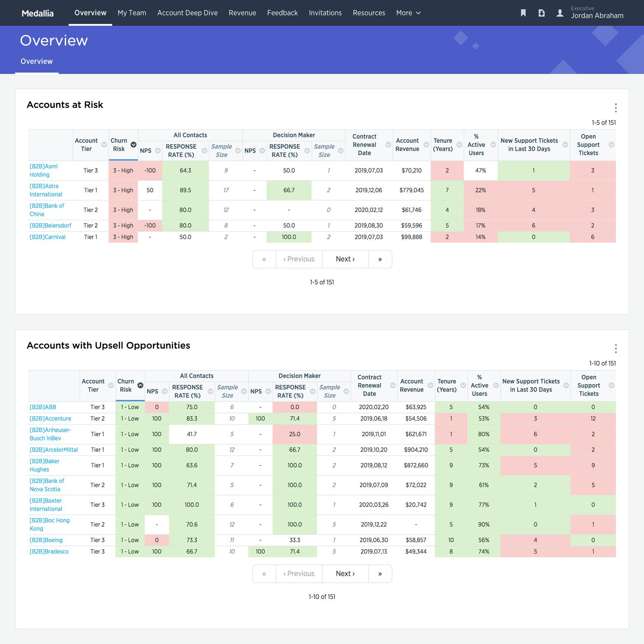The width and height of the screenshot is (644, 644).
Task: Open Open Support Tickets dropdown in Accounts at Risk
Action: click(x=611, y=145)
